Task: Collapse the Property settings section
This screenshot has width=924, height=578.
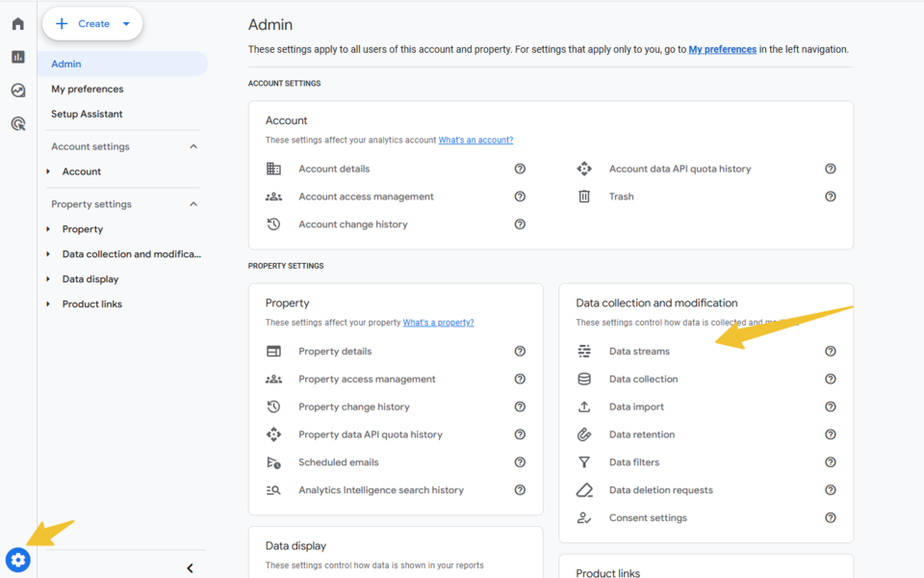Action: [193, 204]
